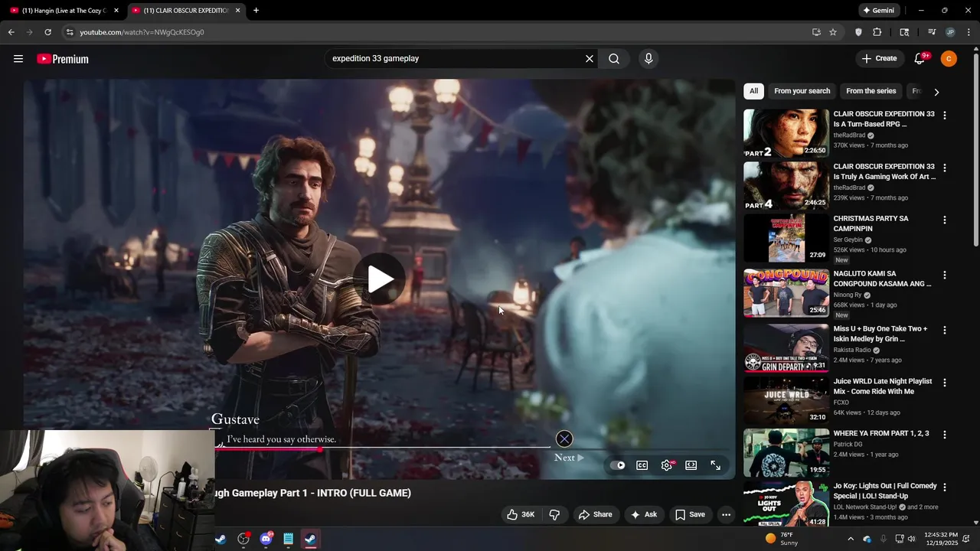Select the From the series chip

871,91
